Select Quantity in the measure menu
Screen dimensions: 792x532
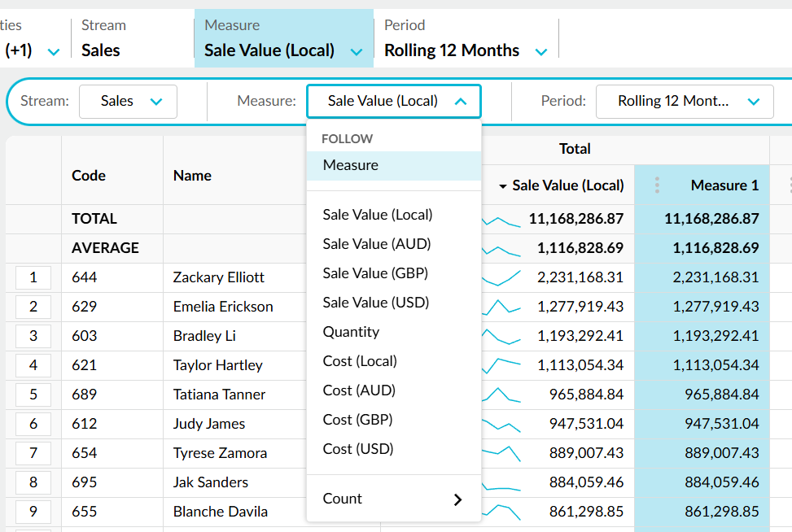click(351, 332)
